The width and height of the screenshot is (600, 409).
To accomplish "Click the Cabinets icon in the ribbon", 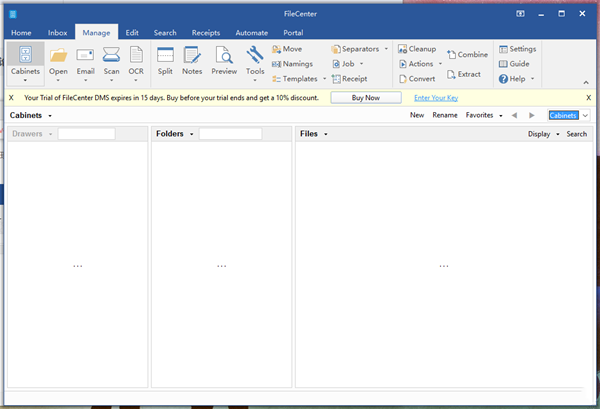I will 25,55.
